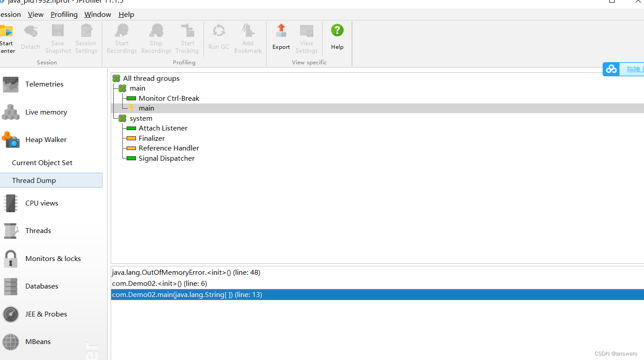Click the Run GC icon
The width and height of the screenshot is (644, 360).
(219, 31)
